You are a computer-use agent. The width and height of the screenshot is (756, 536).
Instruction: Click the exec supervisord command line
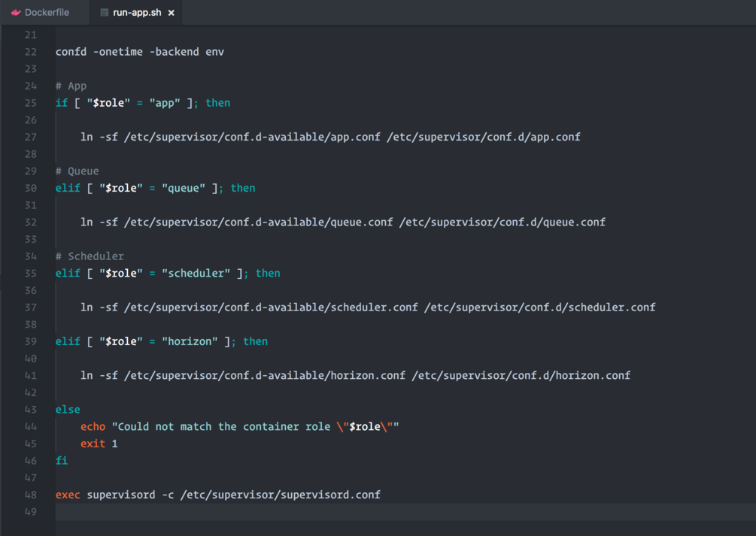pyautogui.click(x=218, y=495)
